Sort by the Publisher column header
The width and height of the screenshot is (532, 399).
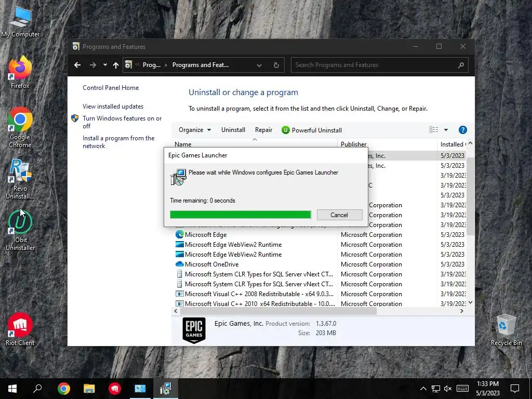[387, 144]
